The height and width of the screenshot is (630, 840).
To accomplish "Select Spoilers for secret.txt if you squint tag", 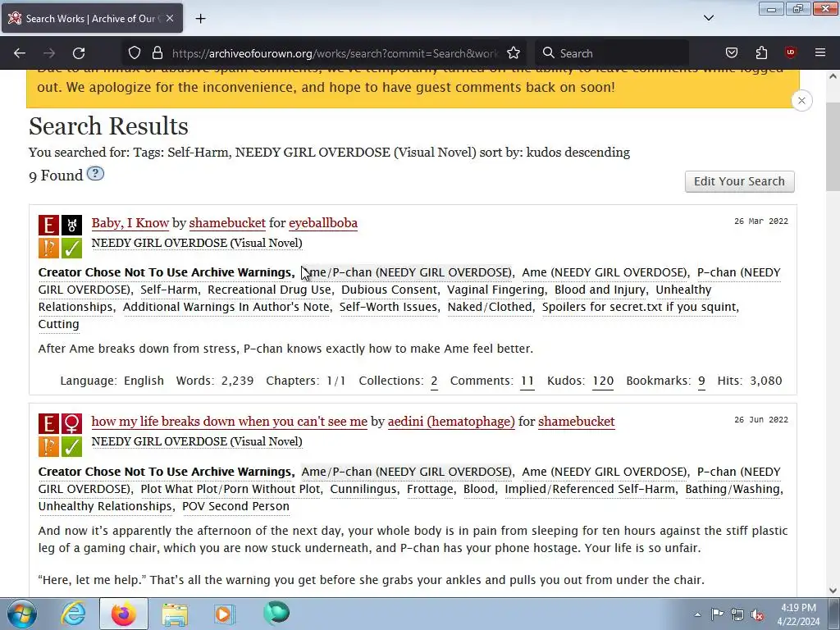I will click(x=640, y=307).
